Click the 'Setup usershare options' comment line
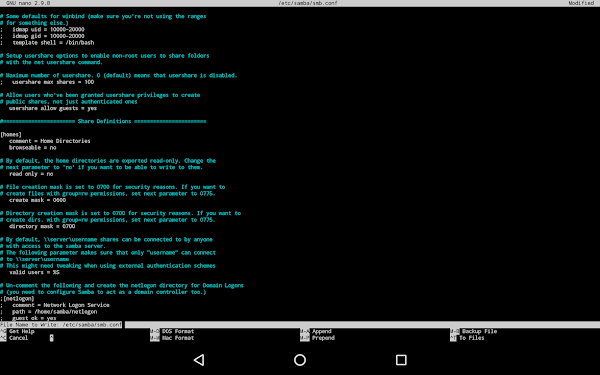Screen dimensions: 600x375 (x=105, y=56)
